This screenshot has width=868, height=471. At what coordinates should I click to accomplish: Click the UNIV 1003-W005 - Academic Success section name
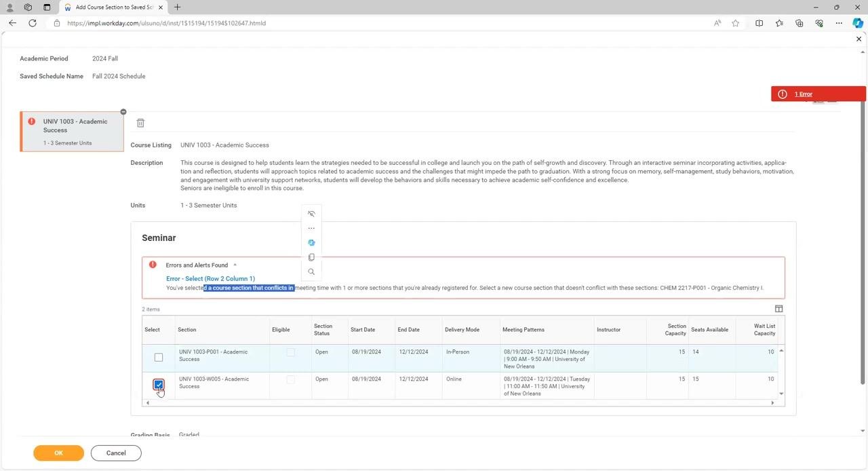point(214,382)
